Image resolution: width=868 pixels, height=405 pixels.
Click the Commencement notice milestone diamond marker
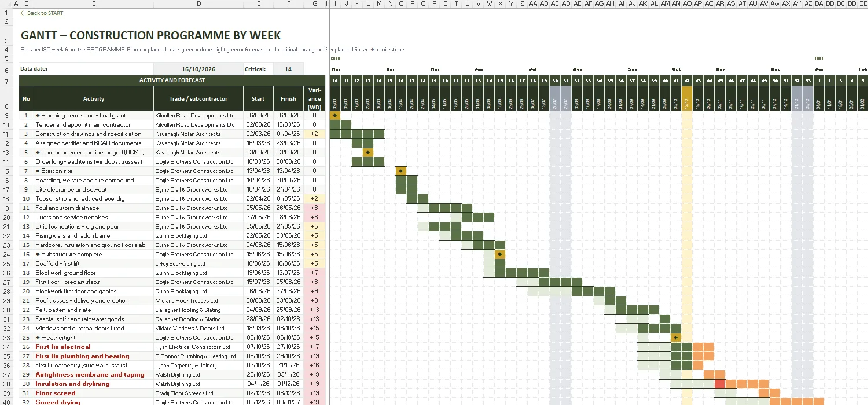pos(367,152)
